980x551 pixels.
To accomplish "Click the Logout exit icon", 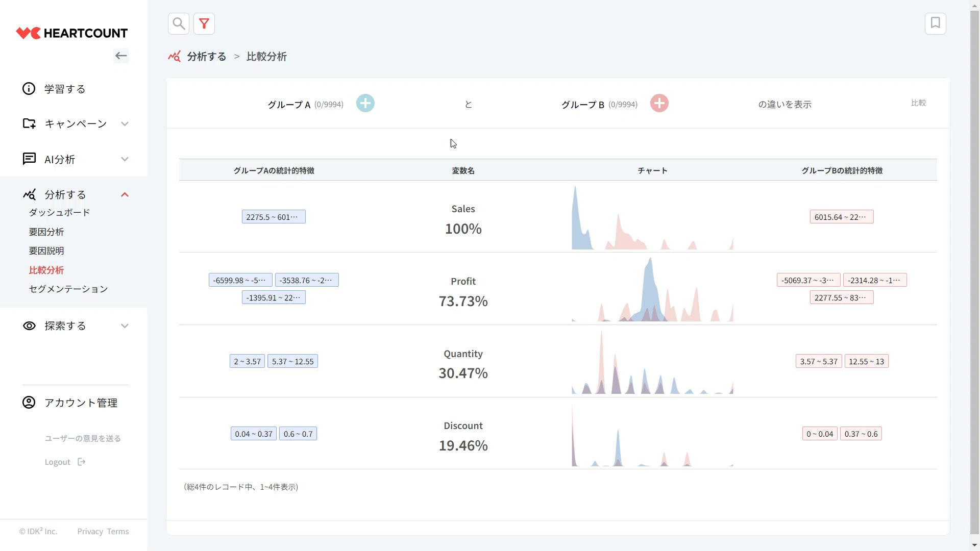I will (82, 462).
